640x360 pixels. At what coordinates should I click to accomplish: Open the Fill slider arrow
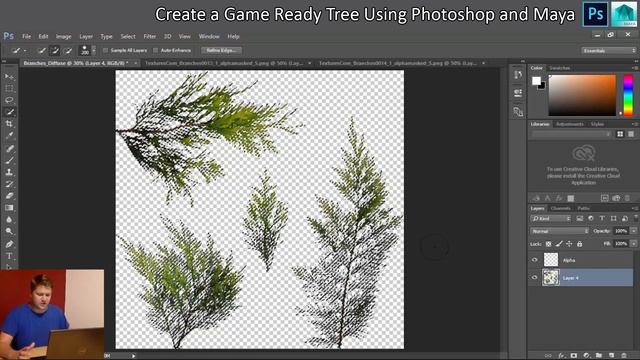coord(633,244)
